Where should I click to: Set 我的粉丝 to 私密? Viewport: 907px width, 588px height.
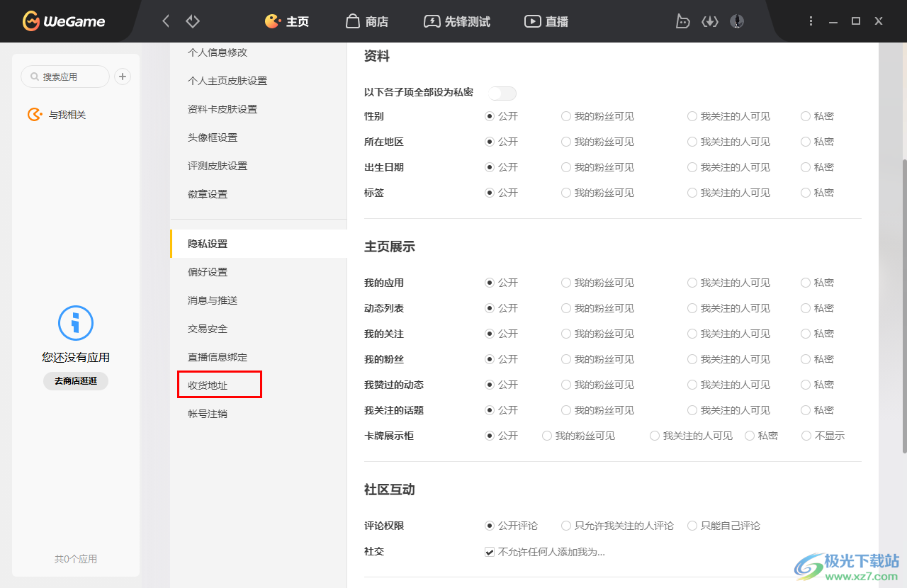point(806,359)
